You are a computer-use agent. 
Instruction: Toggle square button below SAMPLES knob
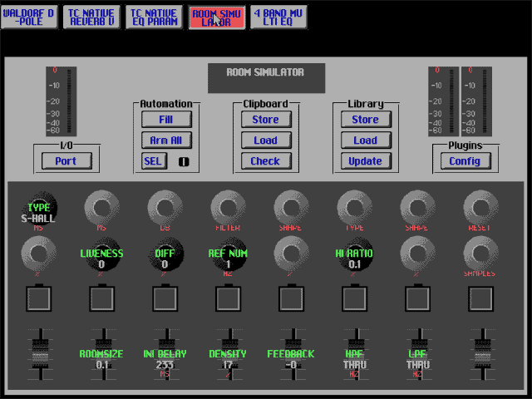click(480, 298)
